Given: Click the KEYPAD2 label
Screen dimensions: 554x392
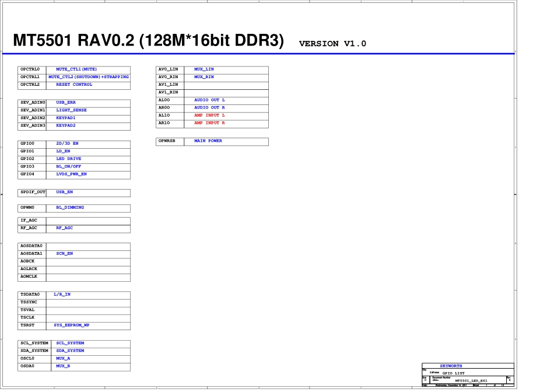Looking at the screenshot, I should click(66, 125).
